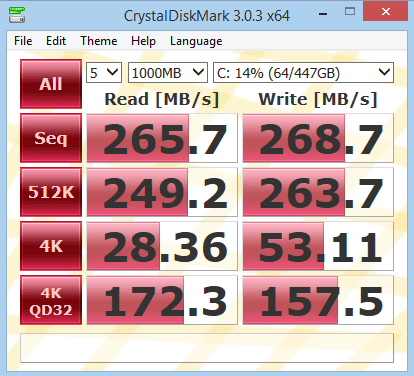Click the Write [MB/s] column header

click(318, 99)
